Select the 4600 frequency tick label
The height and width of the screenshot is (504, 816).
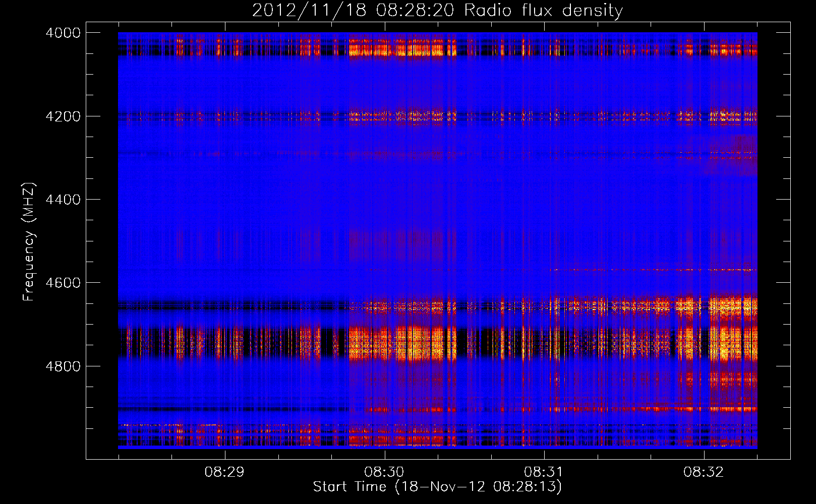pos(63,283)
